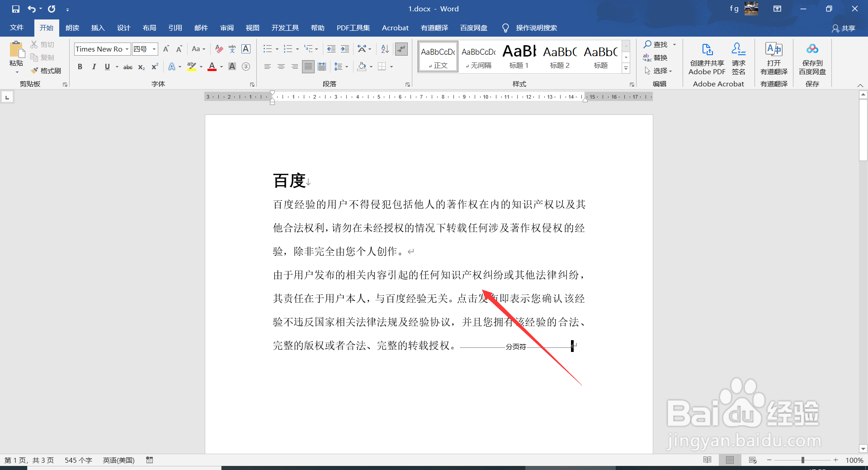Click the Paste clipboard icon
This screenshot has width=868, height=470.
17,50
